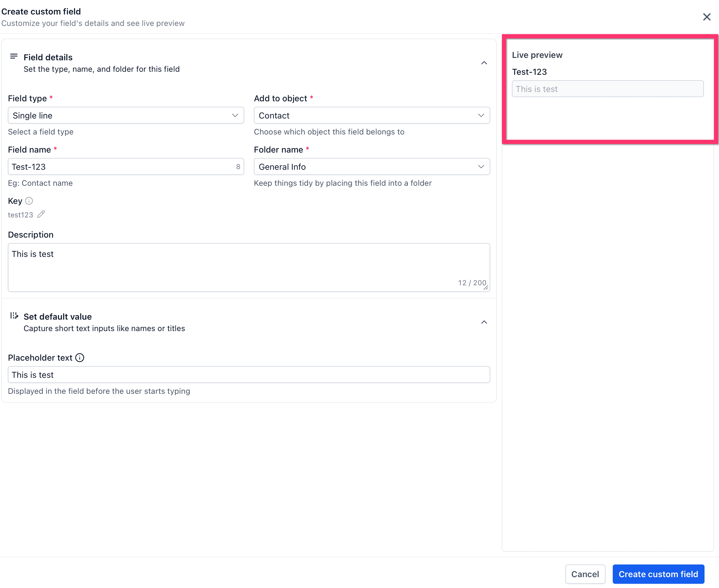Viewport: 719px width, 588px height.
Task: Click the Field details section heading
Action: (48, 57)
